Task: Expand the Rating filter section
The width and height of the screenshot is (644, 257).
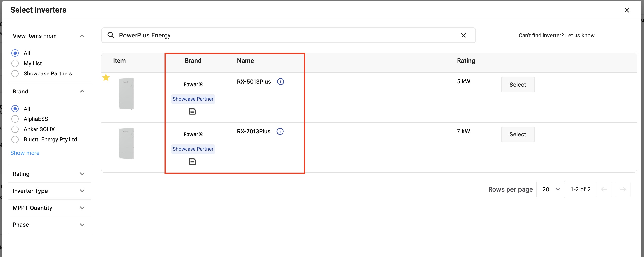Action: pyautogui.click(x=49, y=174)
